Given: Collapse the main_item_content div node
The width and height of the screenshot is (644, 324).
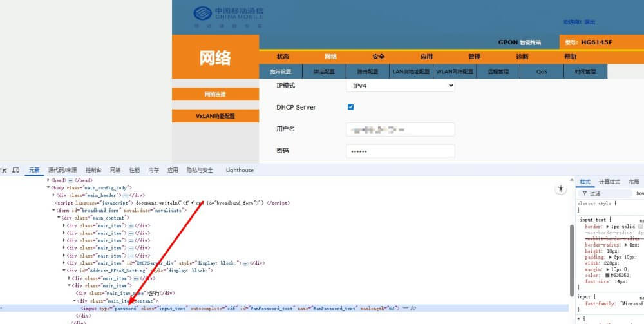Looking at the screenshot, I should click(74, 301).
